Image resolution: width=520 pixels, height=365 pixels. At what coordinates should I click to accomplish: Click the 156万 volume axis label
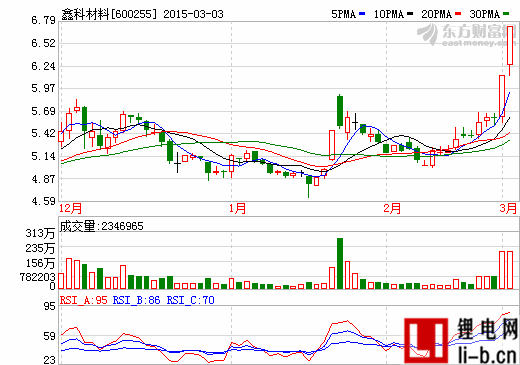click(40, 263)
